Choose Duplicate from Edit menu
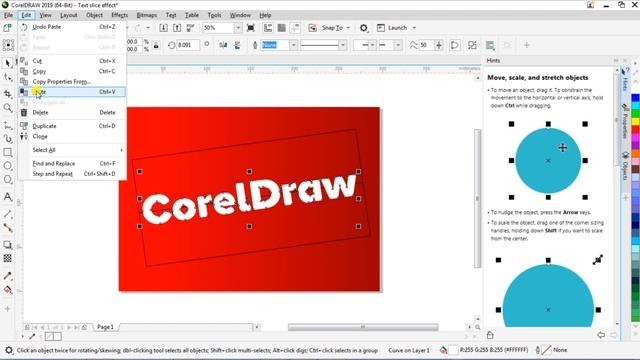The height and width of the screenshot is (360, 640). (x=71, y=126)
